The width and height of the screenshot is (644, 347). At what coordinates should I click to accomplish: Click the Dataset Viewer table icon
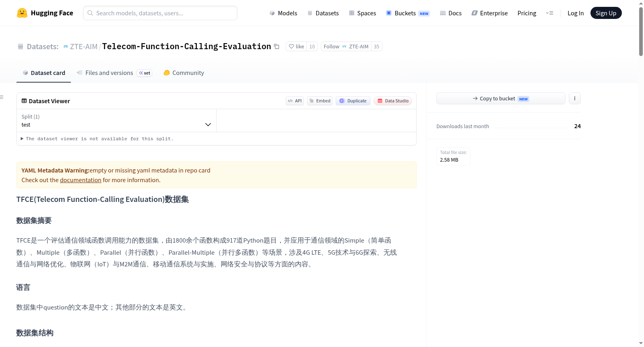(x=24, y=101)
